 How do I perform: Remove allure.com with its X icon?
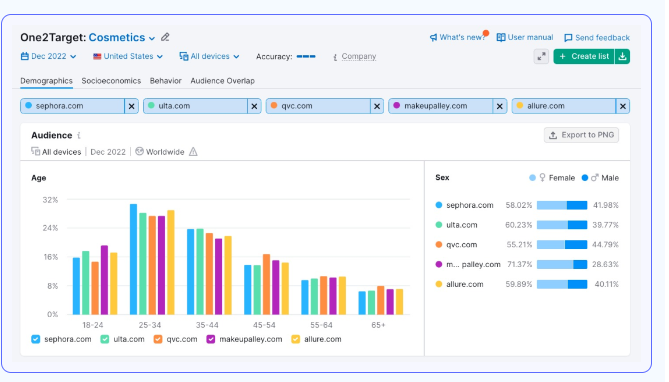pos(623,106)
